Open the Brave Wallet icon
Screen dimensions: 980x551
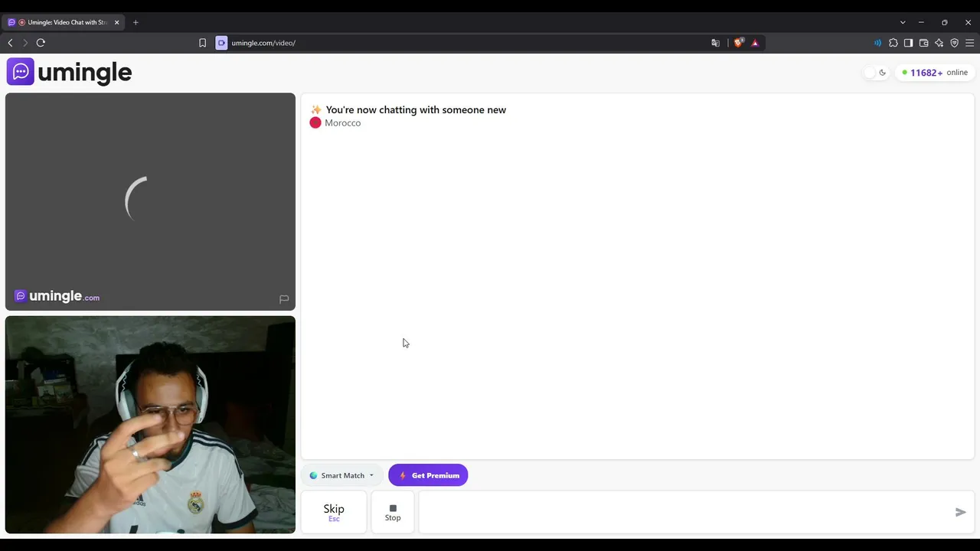coord(923,43)
